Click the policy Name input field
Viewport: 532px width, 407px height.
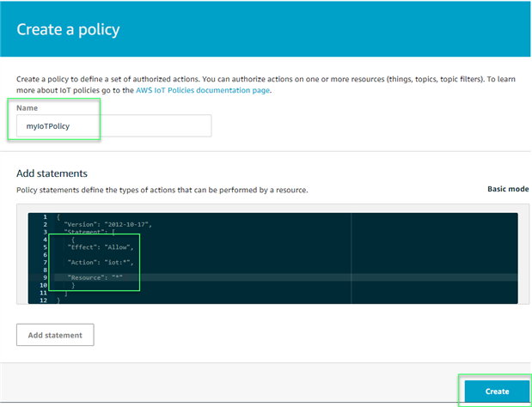pos(113,125)
